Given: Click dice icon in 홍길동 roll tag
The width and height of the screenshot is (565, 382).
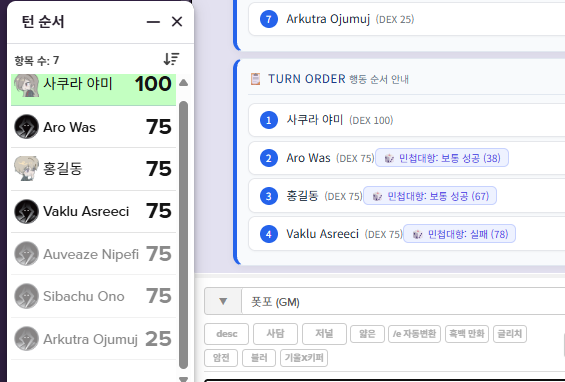Looking at the screenshot, I should (x=377, y=196).
